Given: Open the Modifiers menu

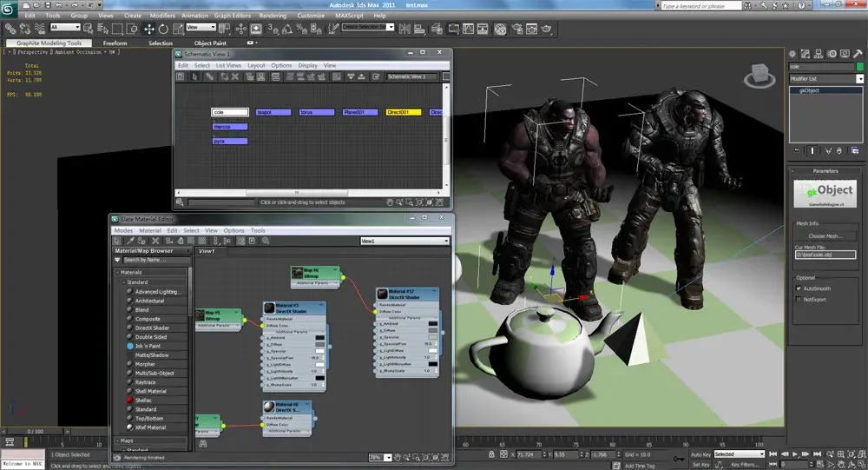Looking at the screenshot, I should pos(162,16).
